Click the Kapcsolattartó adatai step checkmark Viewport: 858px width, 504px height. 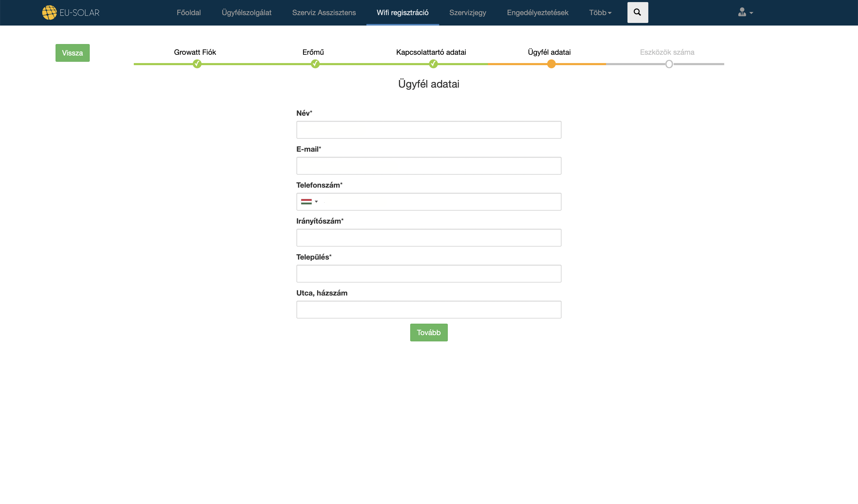tap(433, 64)
